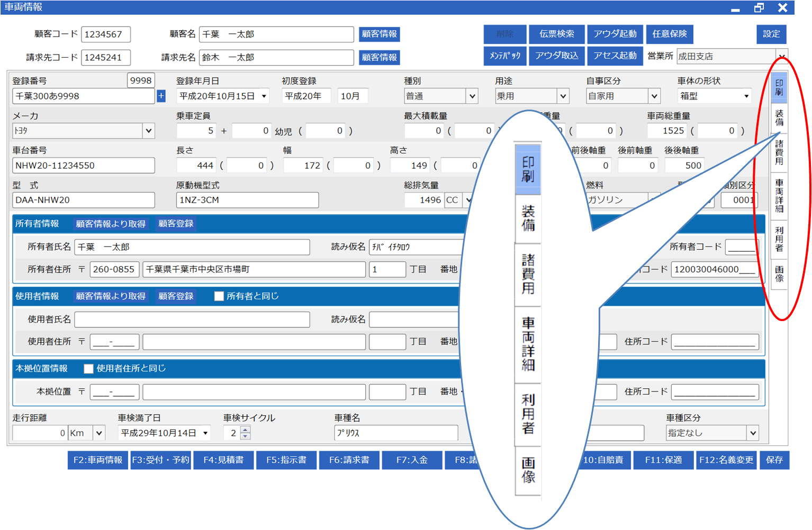Show the 画像 side tab
The width and height of the screenshot is (812, 530).
click(x=779, y=274)
